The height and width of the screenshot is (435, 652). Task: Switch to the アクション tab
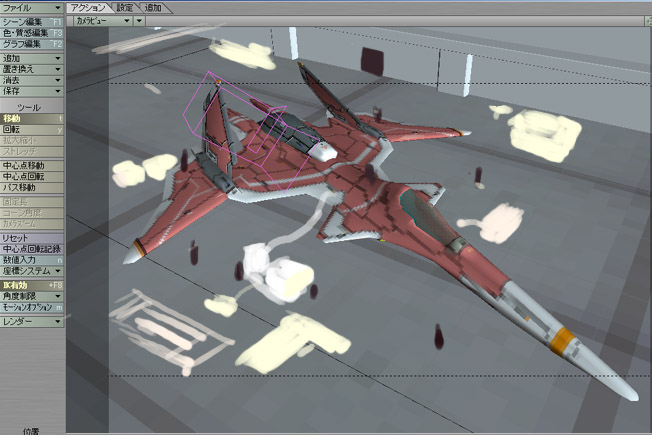89,7
